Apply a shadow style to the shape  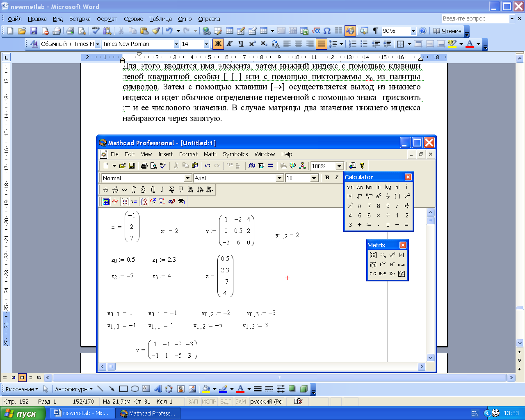[x=292, y=389]
